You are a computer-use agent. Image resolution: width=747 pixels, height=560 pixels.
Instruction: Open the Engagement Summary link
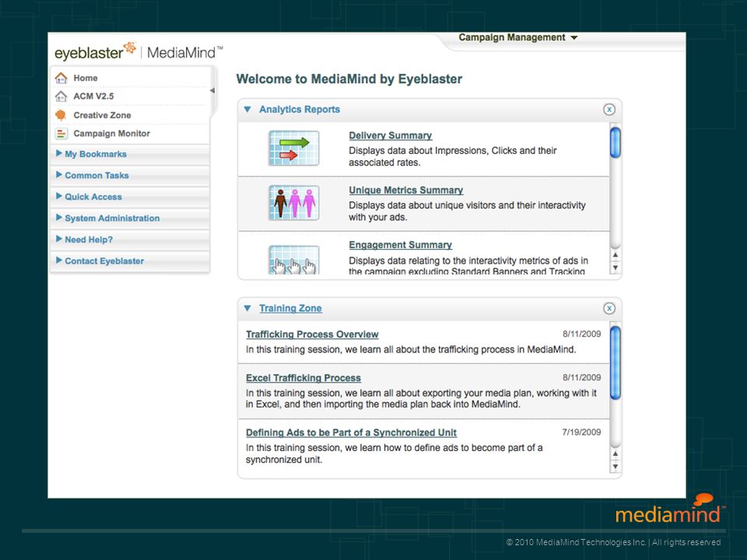pos(400,245)
